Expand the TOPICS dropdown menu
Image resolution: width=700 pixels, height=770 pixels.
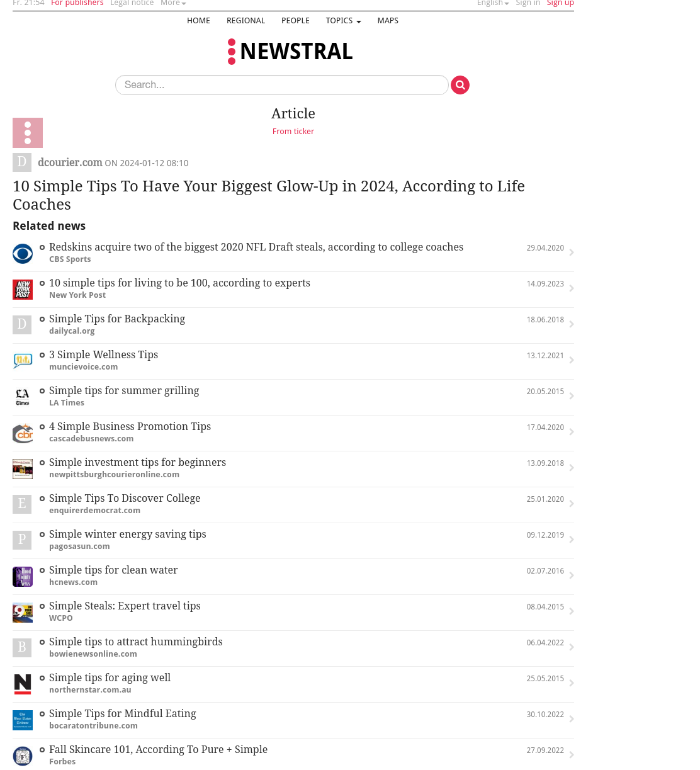coord(343,21)
